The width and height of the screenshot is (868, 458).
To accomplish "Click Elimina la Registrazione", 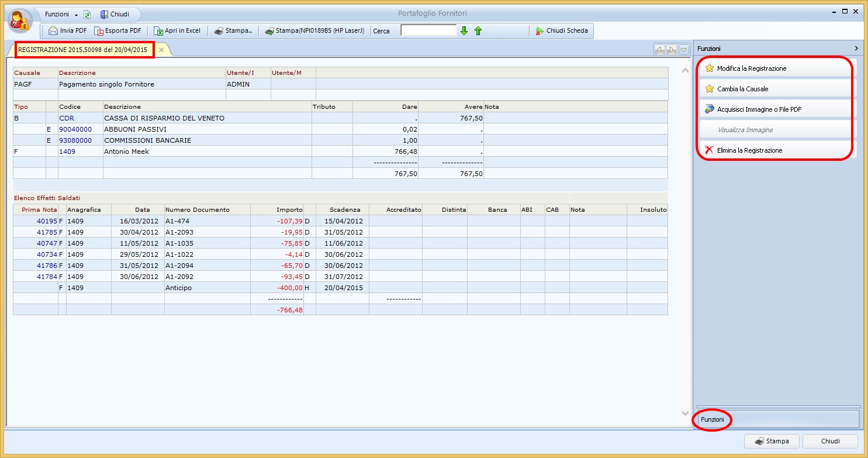I will point(749,150).
